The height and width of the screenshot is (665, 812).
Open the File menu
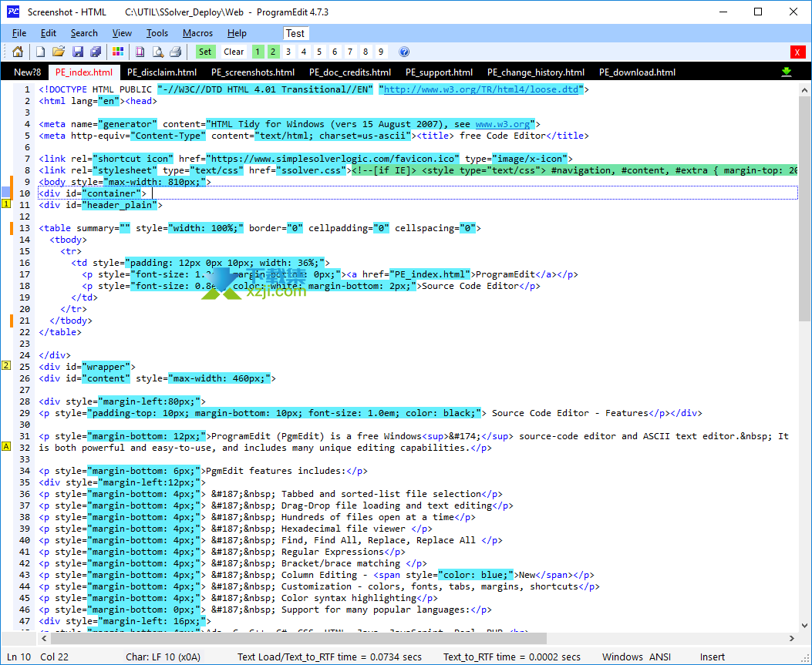[19, 33]
